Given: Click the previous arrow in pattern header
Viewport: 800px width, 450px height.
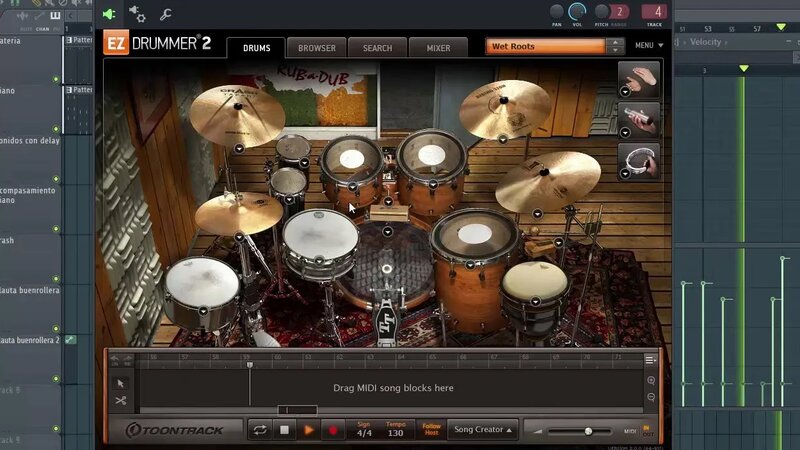Looking at the screenshot, I should (x=70, y=16).
